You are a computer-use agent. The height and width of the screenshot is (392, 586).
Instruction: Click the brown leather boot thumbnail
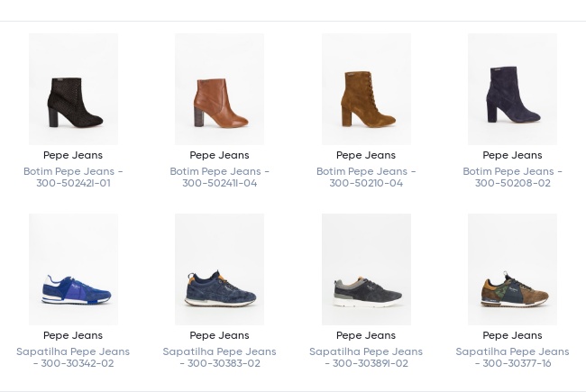pyautogui.click(x=219, y=90)
